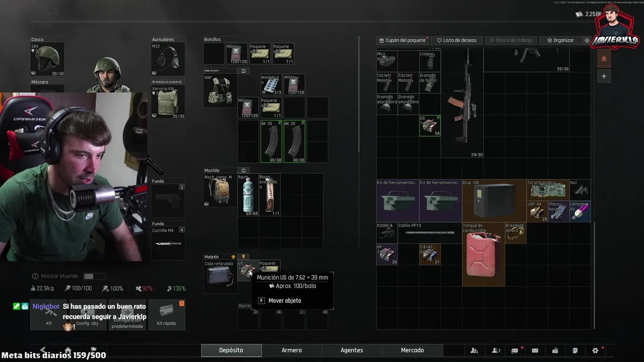Open the game settings gear in bottom bar
644x362 pixels.
595,350
